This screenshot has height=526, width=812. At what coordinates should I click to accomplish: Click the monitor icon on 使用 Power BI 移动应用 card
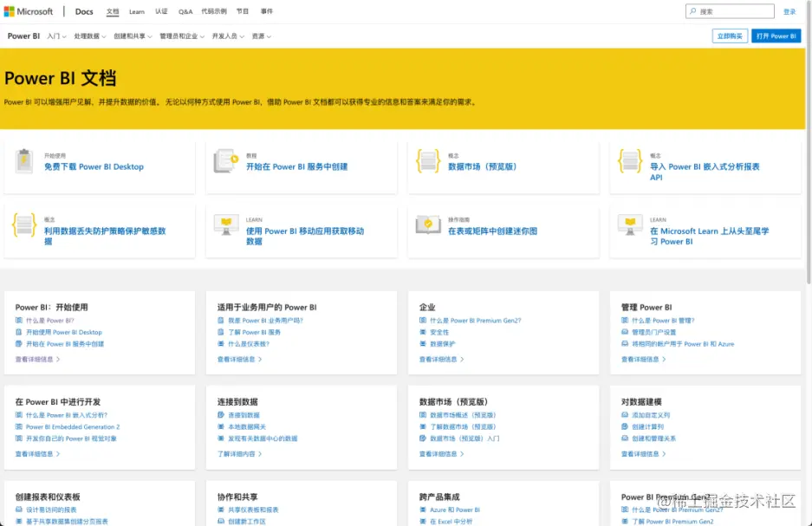pyautogui.click(x=226, y=225)
